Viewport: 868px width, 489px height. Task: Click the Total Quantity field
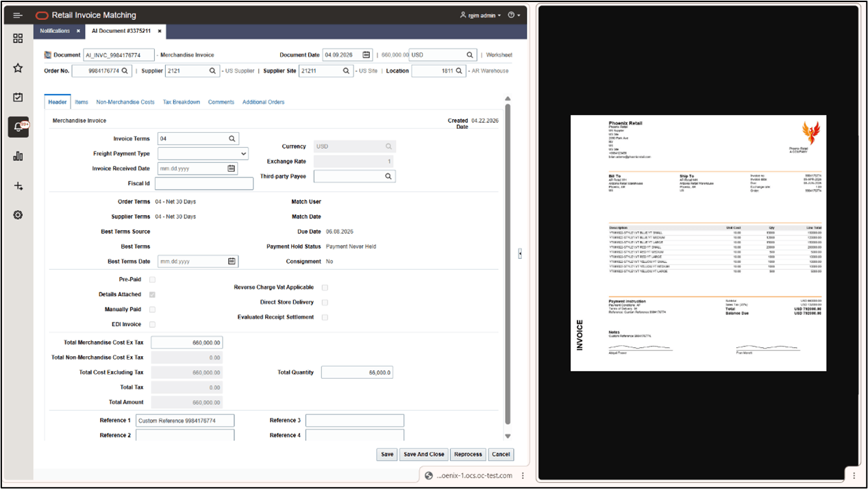tap(357, 373)
